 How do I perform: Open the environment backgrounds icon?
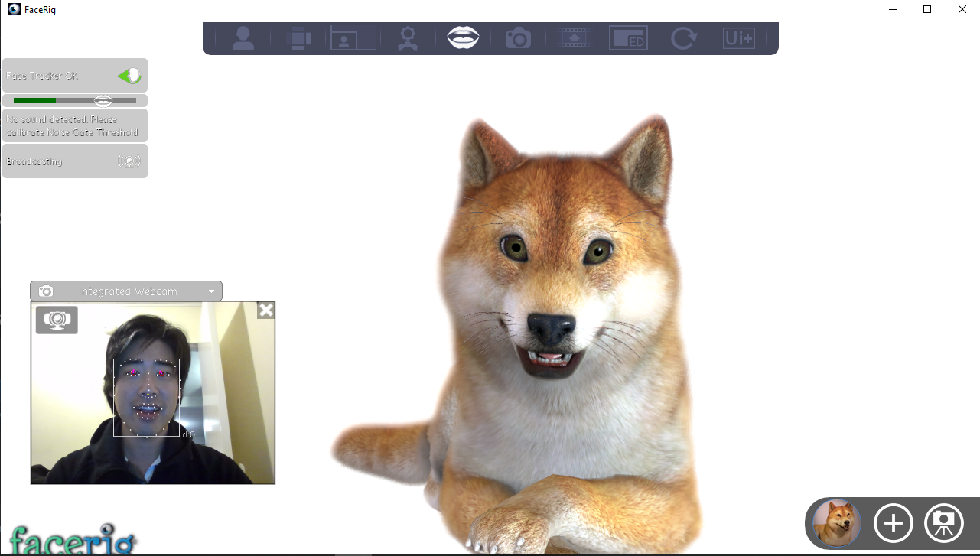point(298,37)
